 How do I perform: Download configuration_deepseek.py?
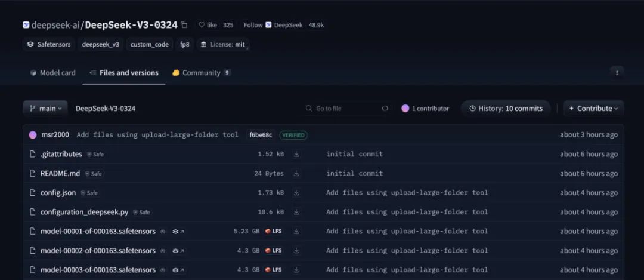(x=296, y=212)
